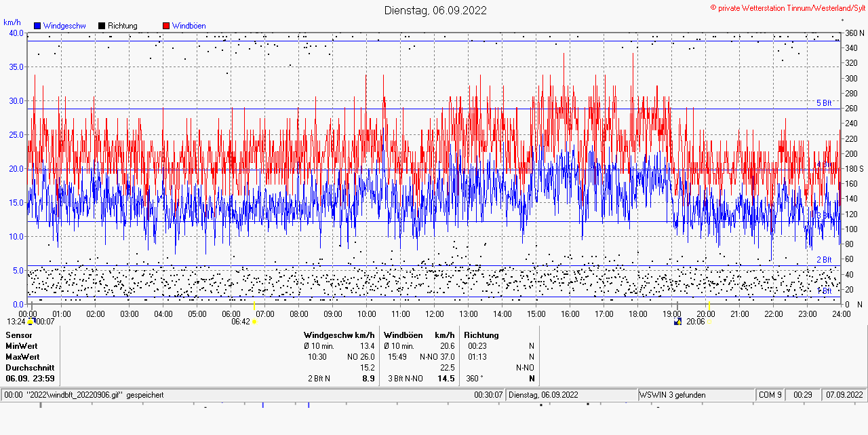The height and width of the screenshot is (435, 868).
Task: Click the chart title 'Dienstag, 06.09.2022' at top
Action: [435, 10]
